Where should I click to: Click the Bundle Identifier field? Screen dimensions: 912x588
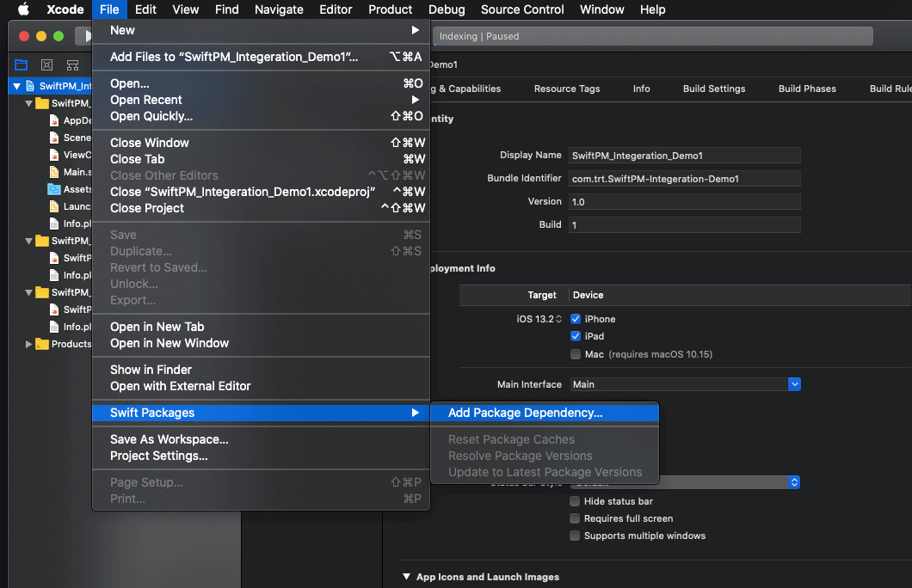tap(685, 178)
